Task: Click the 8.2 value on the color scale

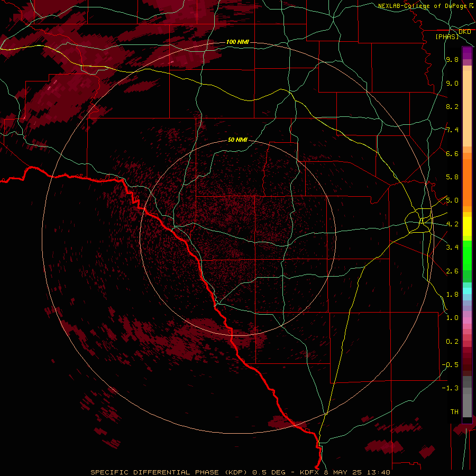Action: (452, 107)
